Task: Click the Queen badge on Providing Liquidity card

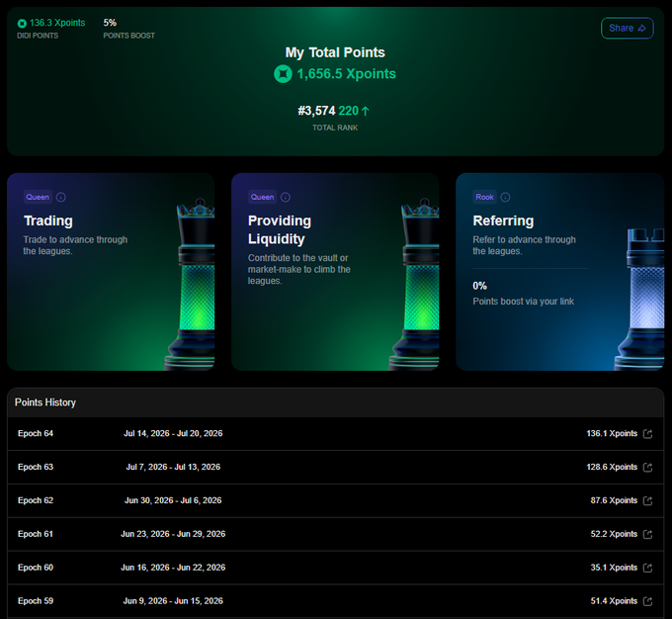Action: 262,197
